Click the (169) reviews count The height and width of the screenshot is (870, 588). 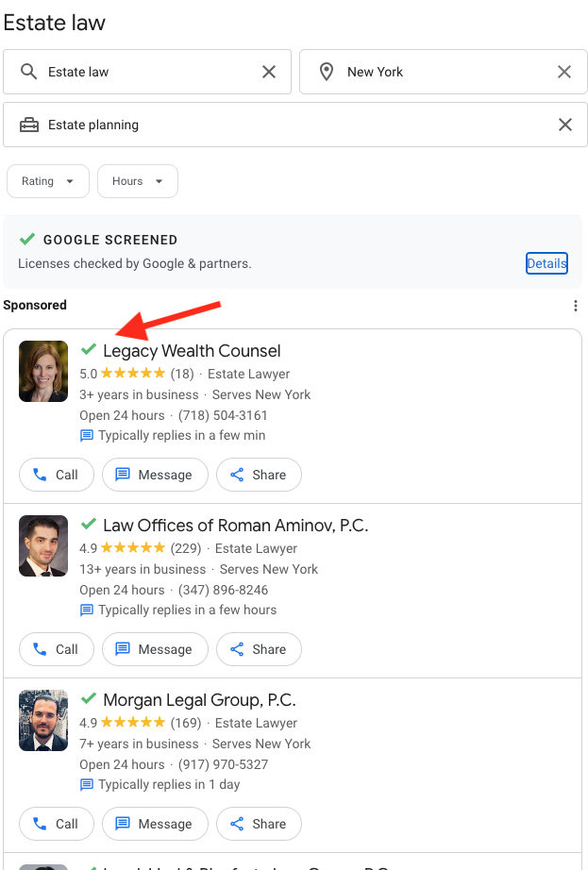pyautogui.click(x=186, y=723)
